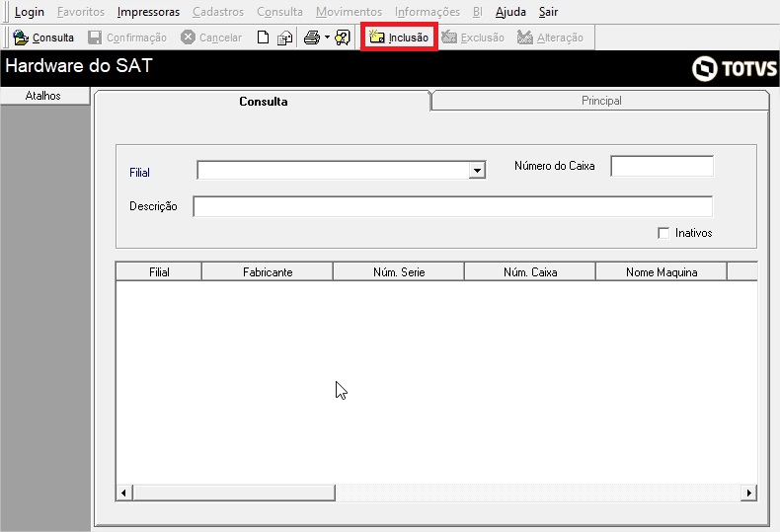
Task: Click the Confirmação save toolbar button
Action: (127, 38)
